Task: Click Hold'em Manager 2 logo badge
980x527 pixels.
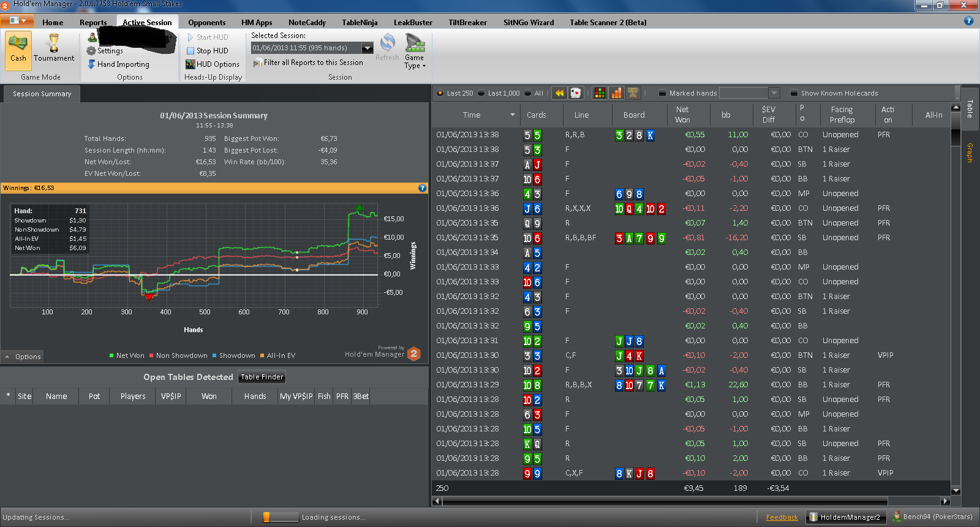Action: coord(414,354)
